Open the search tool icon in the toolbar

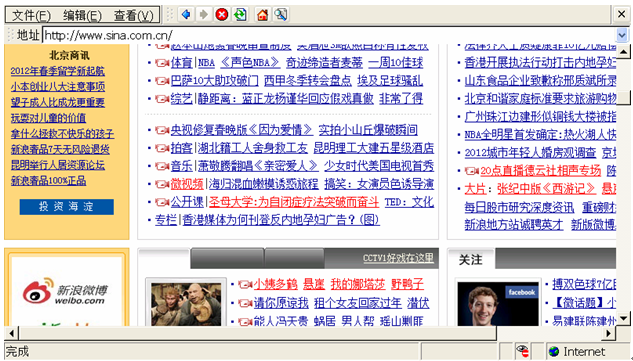click(281, 15)
